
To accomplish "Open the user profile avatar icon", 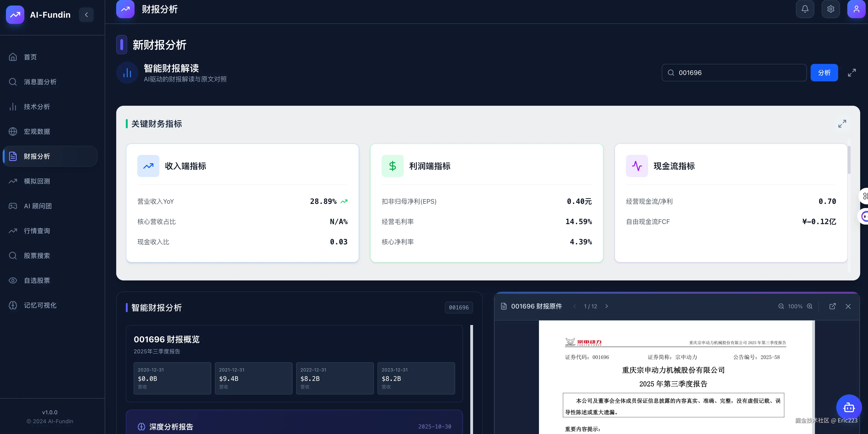I will click(x=856, y=9).
